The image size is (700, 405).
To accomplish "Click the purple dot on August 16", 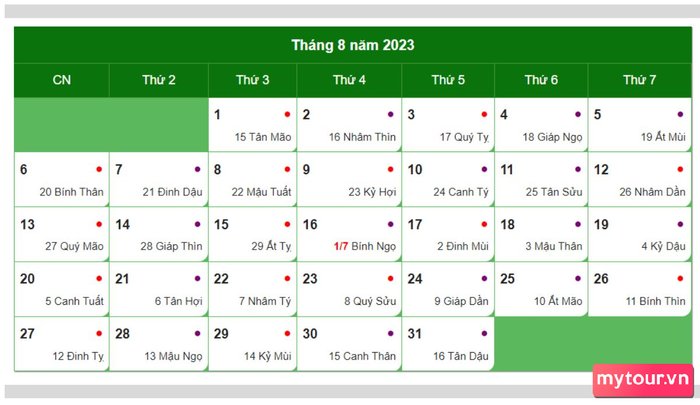I will click(x=391, y=224).
